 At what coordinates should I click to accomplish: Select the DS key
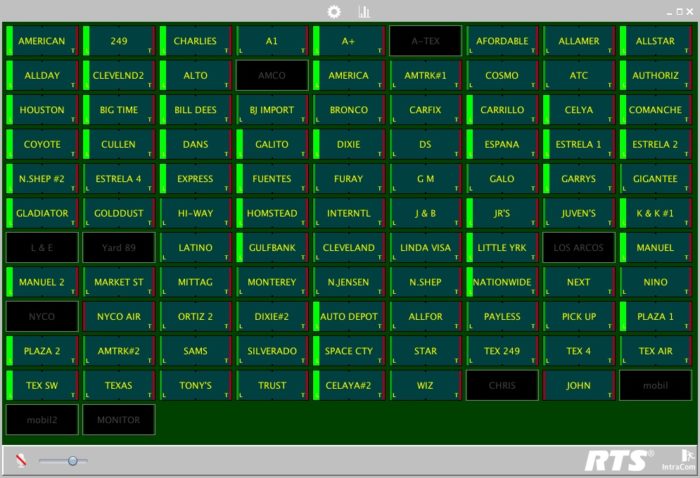click(425, 144)
